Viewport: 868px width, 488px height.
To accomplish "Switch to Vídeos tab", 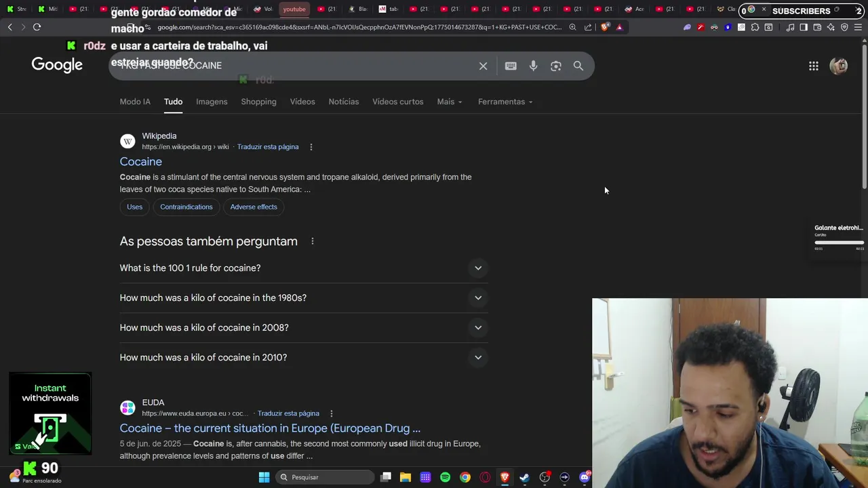I will click(302, 102).
